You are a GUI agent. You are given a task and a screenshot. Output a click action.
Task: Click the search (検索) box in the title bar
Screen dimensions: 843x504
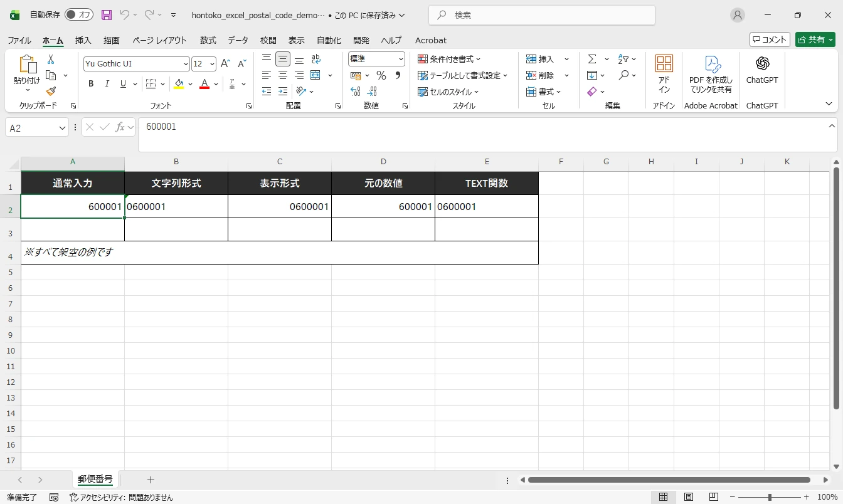542,15
